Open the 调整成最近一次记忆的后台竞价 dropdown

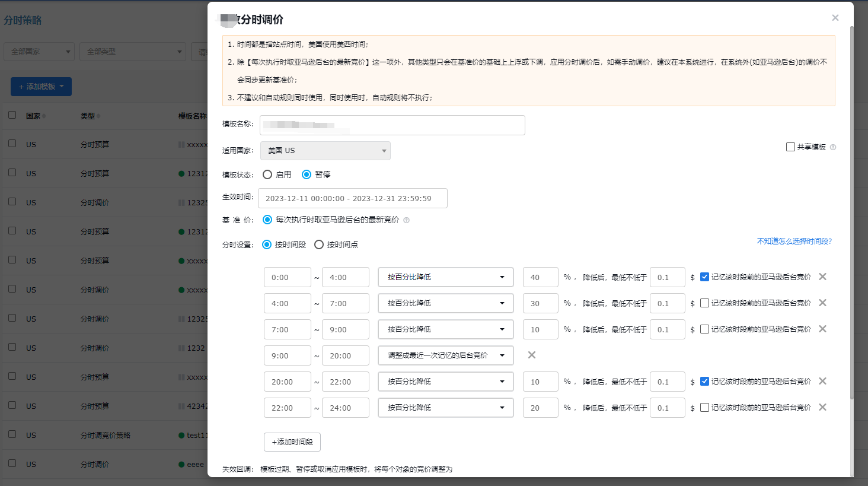(x=446, y=355)
